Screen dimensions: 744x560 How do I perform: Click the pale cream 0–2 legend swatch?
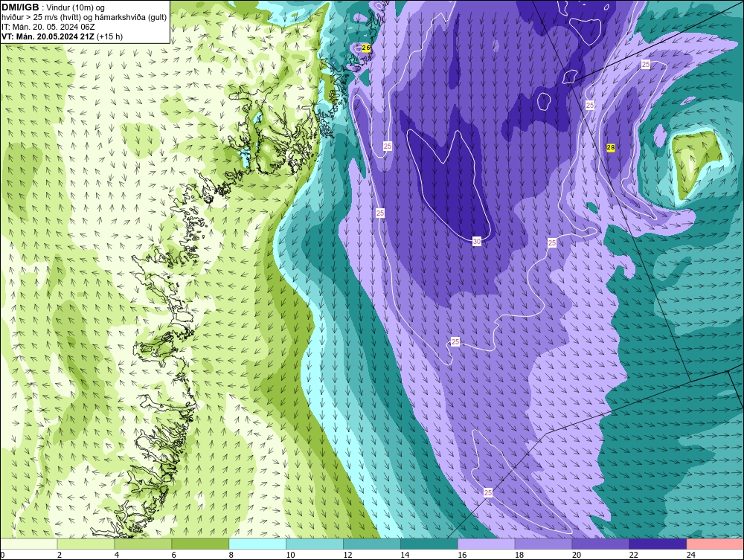(x=29, y=544)
